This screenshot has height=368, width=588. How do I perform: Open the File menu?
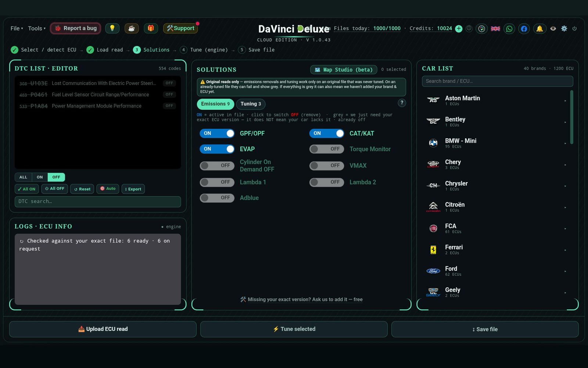click(x=17, y=28)
